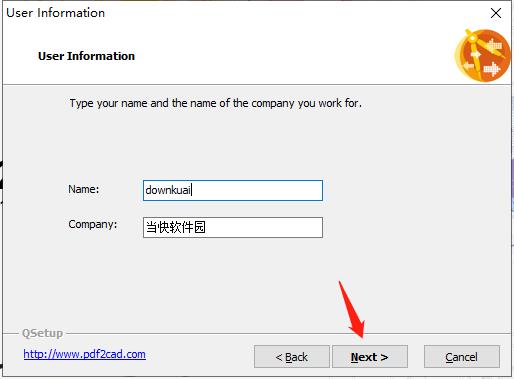Click the window title bar text
Image resolution: width=514 pixels, height=379 pixels.
(x=55, y=13)
